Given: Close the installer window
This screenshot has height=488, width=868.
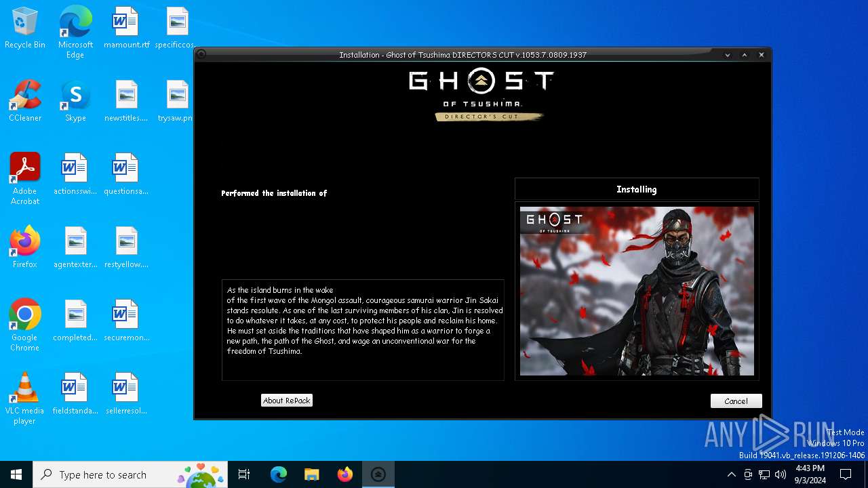Looking at the screenshot, I should tap(762, 55).
